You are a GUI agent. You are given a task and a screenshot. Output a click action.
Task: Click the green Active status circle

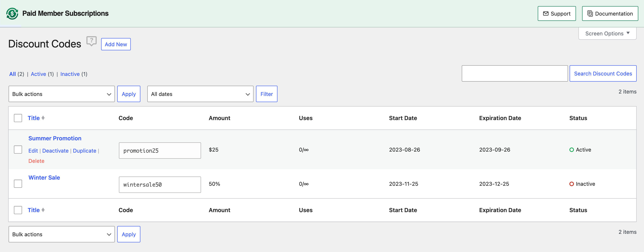[x=571, y=150]
